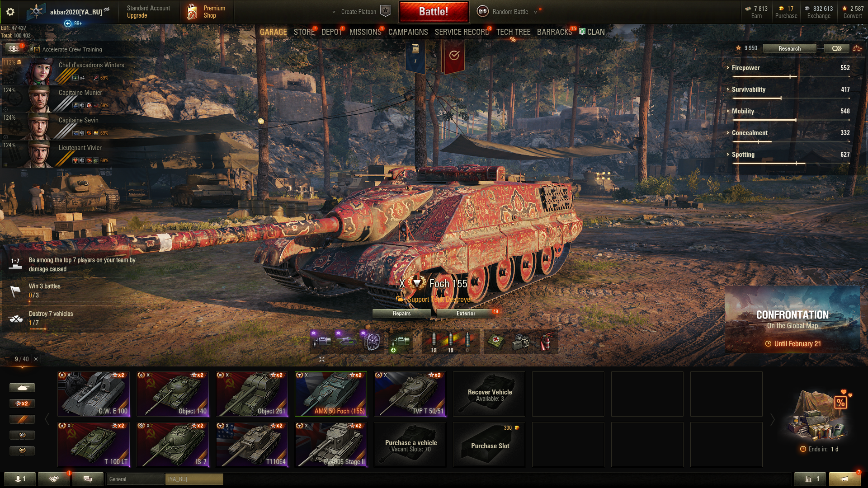This screenshot has height=488, width=868.
Task: Select the G.W. E 100 vehicle thumbnail
Action: click(94, 394)
